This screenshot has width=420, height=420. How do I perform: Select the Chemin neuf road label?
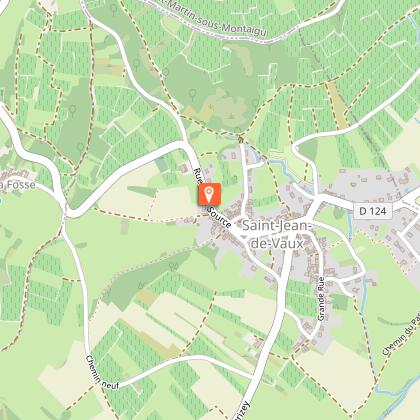pyautogui.click(x=102, y=373)
